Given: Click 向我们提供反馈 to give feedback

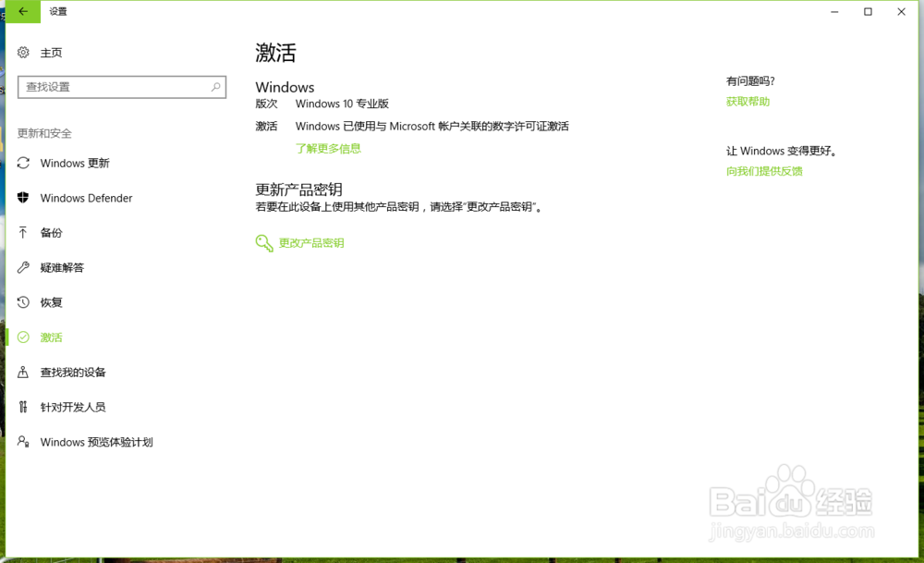Looking at the screenshot, I should (764, 170).
